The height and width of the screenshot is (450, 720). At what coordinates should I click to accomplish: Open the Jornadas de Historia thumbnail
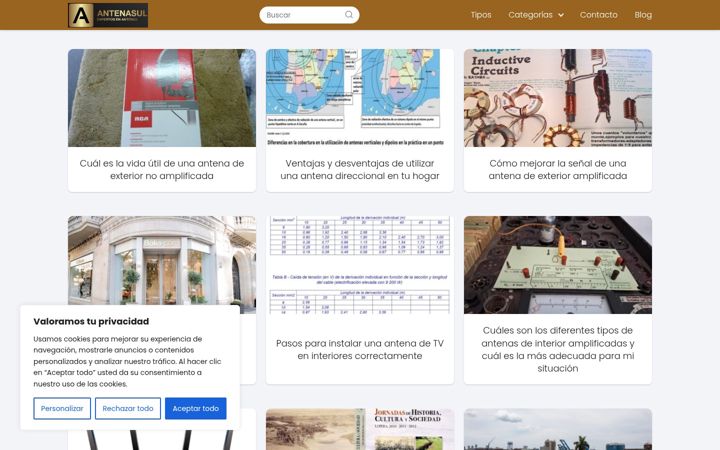click(x=360, y=429)
